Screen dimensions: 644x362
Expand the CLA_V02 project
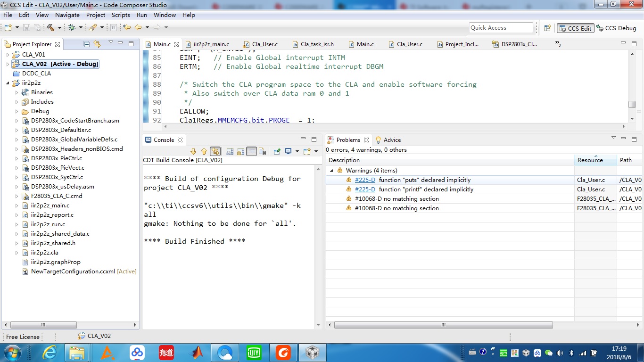8,64
